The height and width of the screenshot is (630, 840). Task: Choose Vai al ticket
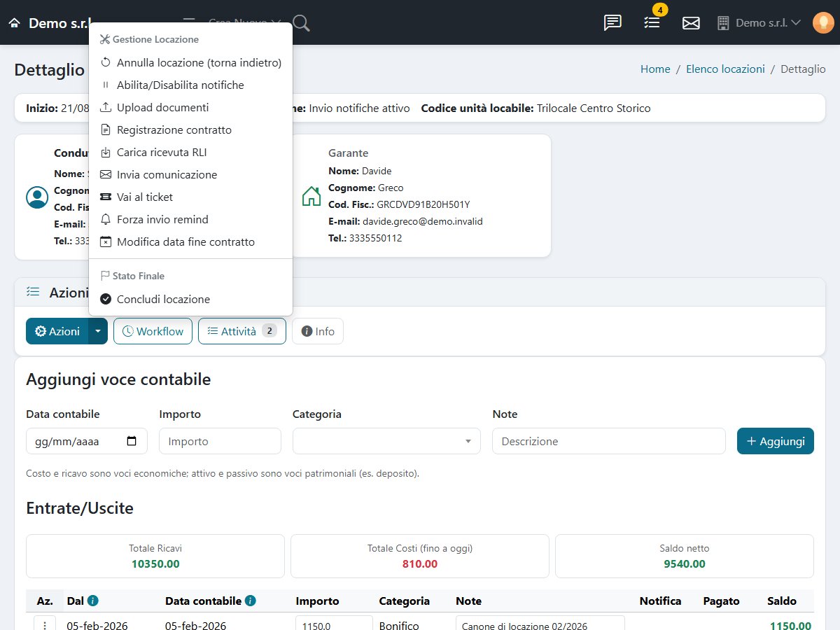pos(190,197)
